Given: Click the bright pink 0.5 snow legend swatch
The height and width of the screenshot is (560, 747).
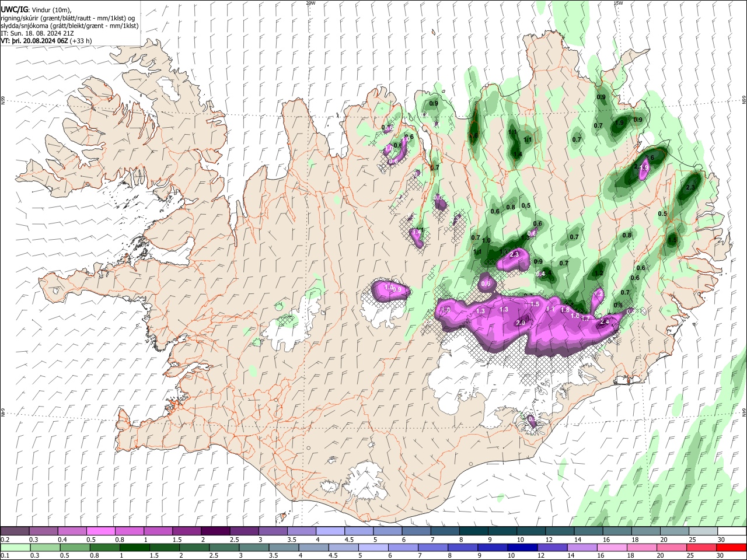Looking at the screenshot, I should 100,531.
